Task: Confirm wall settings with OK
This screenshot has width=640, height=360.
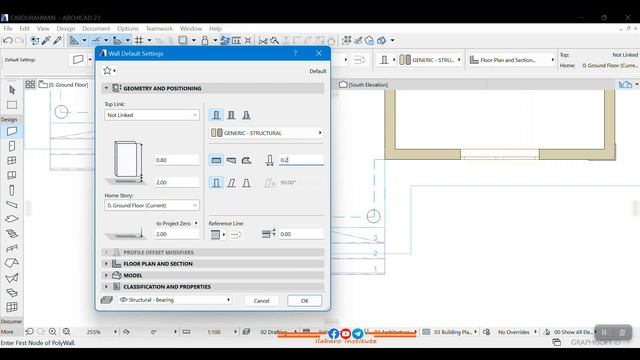Action: click(x=304, y=301)
